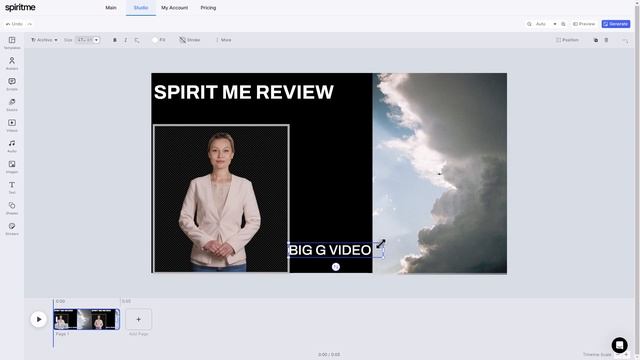Open the Position options
This screenshot has width=640, height=360.
pyautogui.click(x=567, y=40)
